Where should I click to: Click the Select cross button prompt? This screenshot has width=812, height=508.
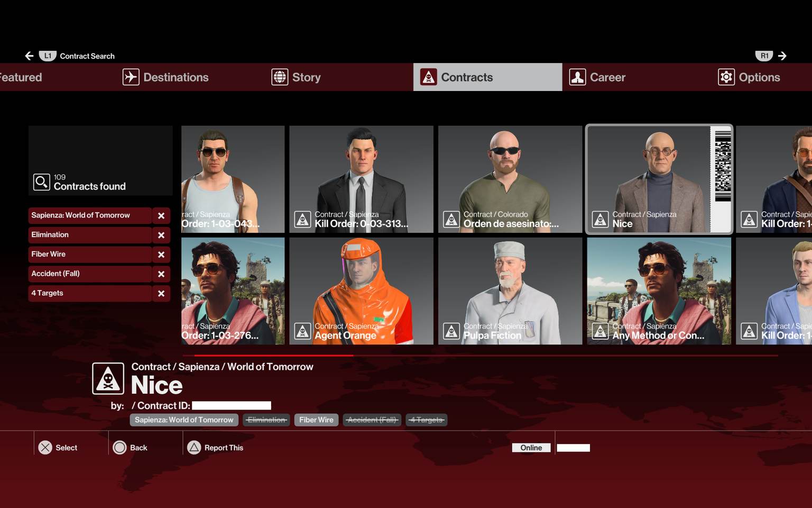pos(59,448)
